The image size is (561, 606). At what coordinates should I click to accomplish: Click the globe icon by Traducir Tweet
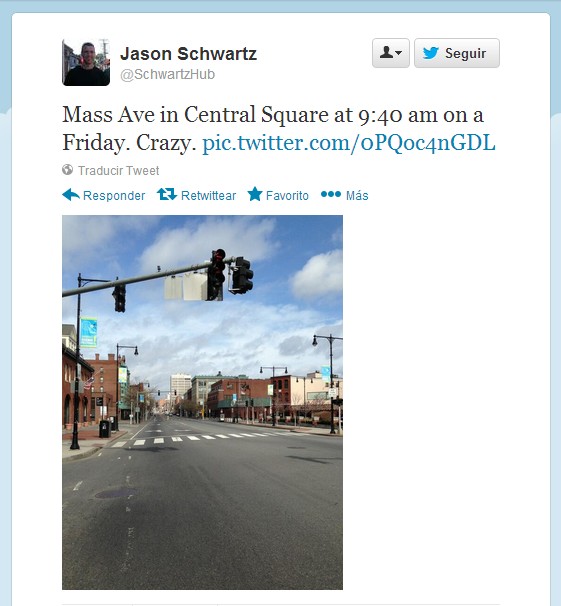click(67, 170)
